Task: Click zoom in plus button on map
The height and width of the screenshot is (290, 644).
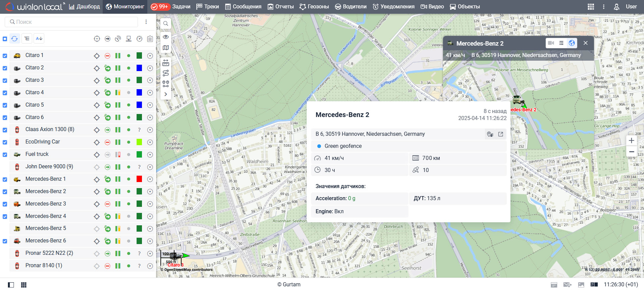Action: (x=631, y=140)
